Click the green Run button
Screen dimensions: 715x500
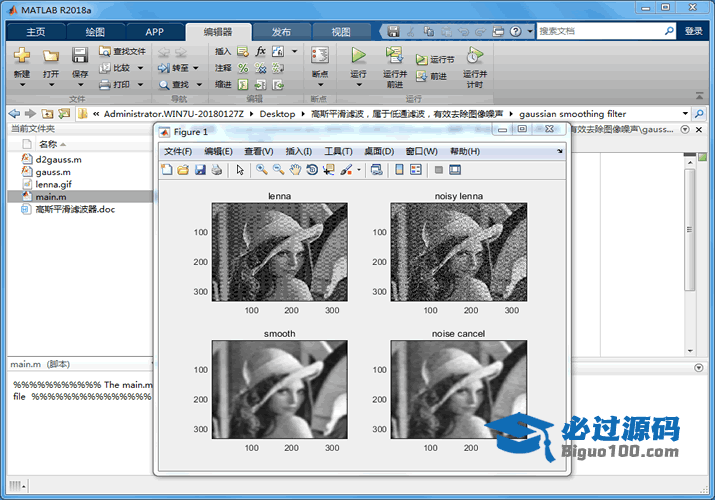(x=358, y=56)
